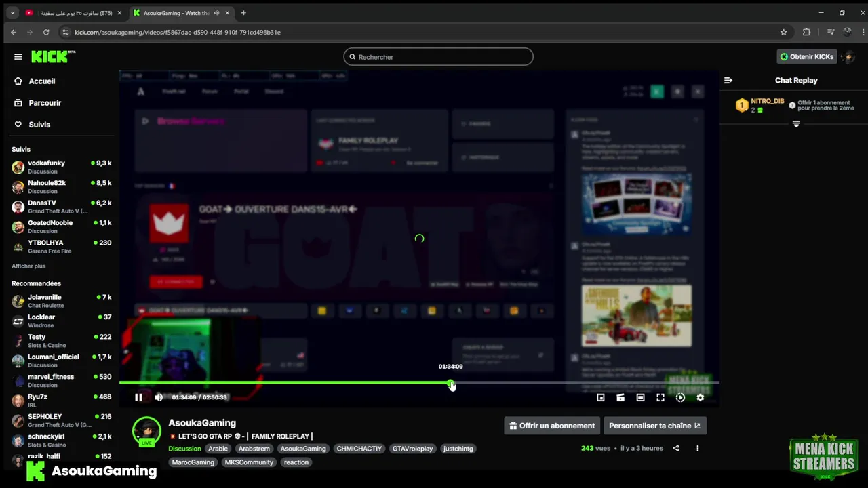The image size is (868, 488).
Task: Toggle theater mode
Action: click(640, 398)
